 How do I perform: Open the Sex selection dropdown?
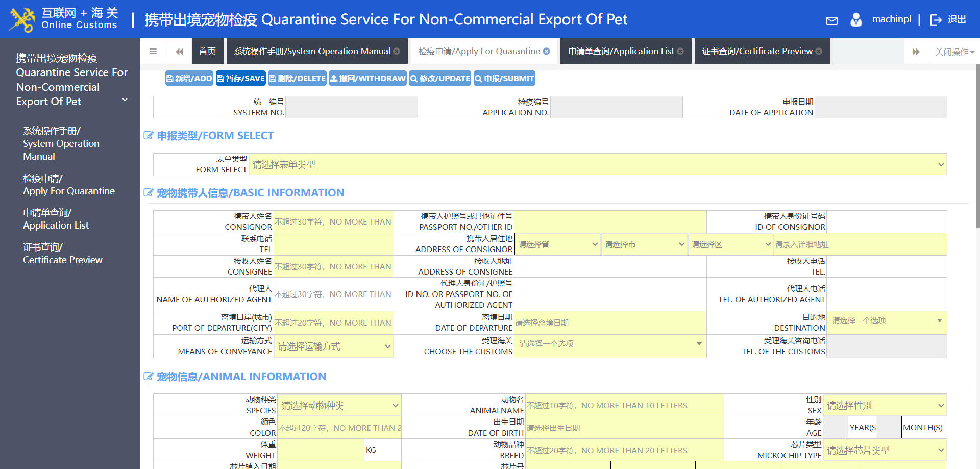click(885, 406)
